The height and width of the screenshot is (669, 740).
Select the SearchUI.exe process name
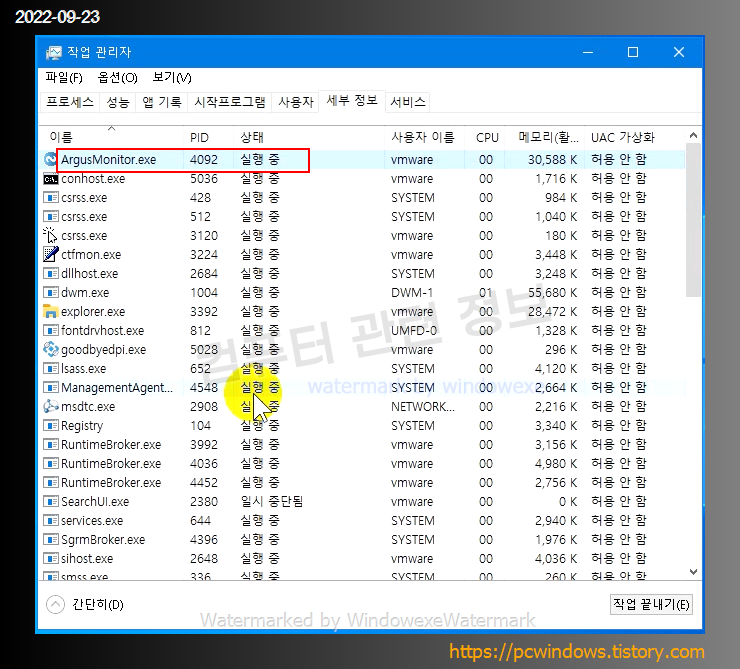pos(95,502)
